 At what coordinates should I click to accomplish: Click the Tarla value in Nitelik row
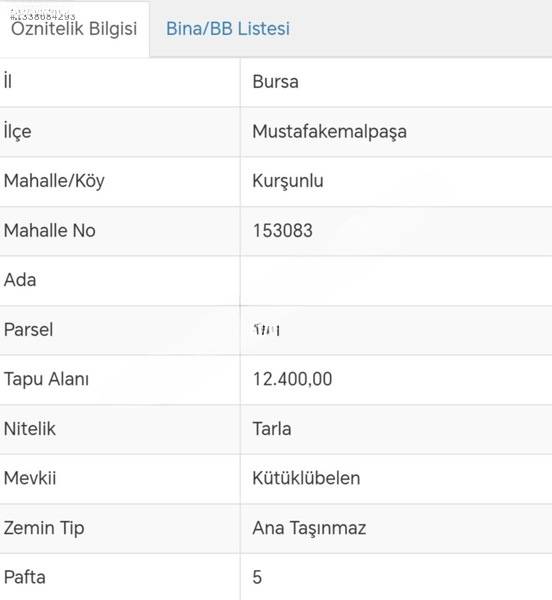(272, 429)
